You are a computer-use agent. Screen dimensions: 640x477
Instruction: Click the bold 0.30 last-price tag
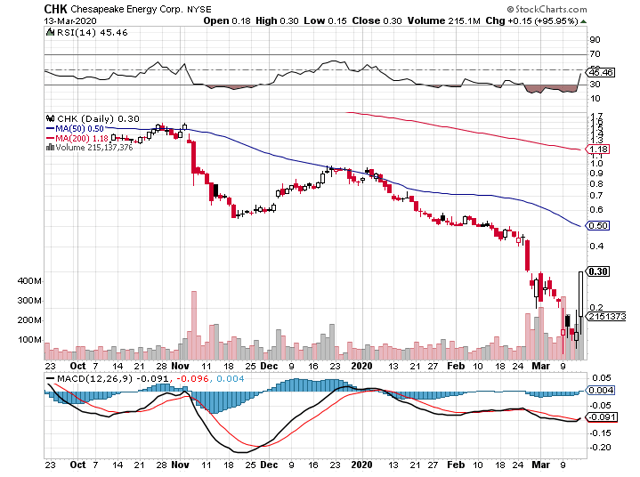598,271
